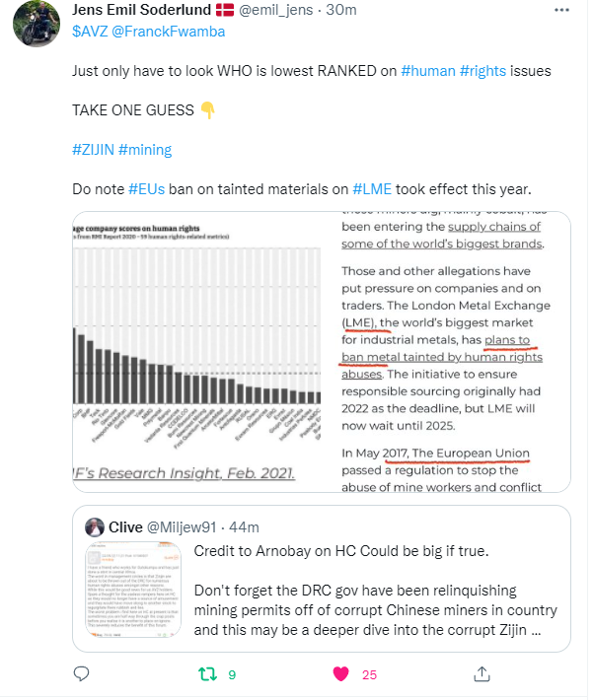The width and height of the screenshot is (593, 700).
Task: Like the tweet with the heart icon
Action: pos(341,674)
